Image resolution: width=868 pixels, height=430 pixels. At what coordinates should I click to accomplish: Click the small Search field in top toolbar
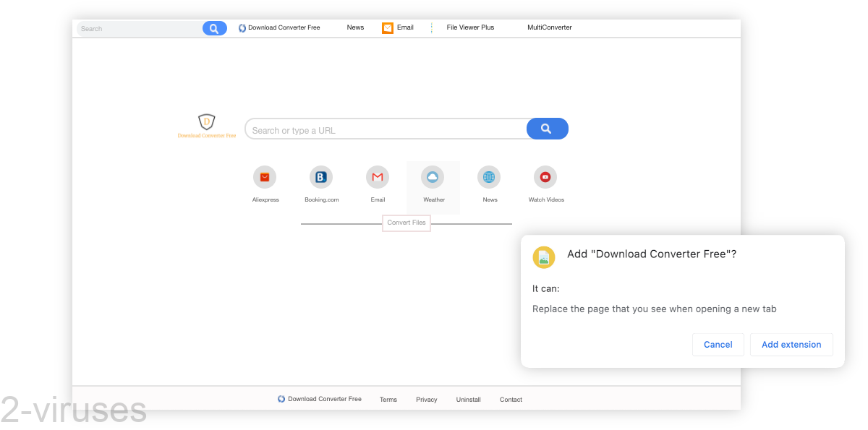click(x=140, y=28)
